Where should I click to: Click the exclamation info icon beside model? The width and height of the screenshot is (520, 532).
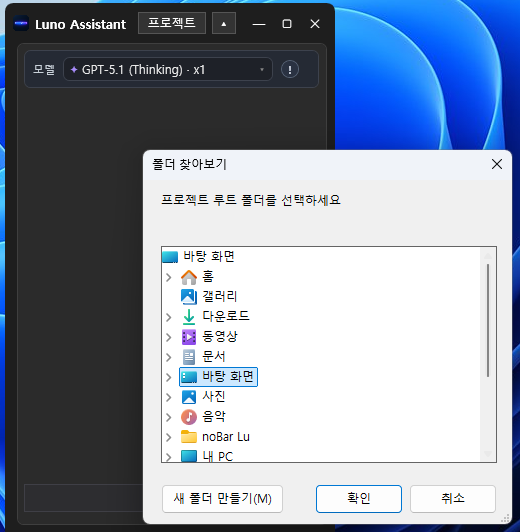pos(290,70)
